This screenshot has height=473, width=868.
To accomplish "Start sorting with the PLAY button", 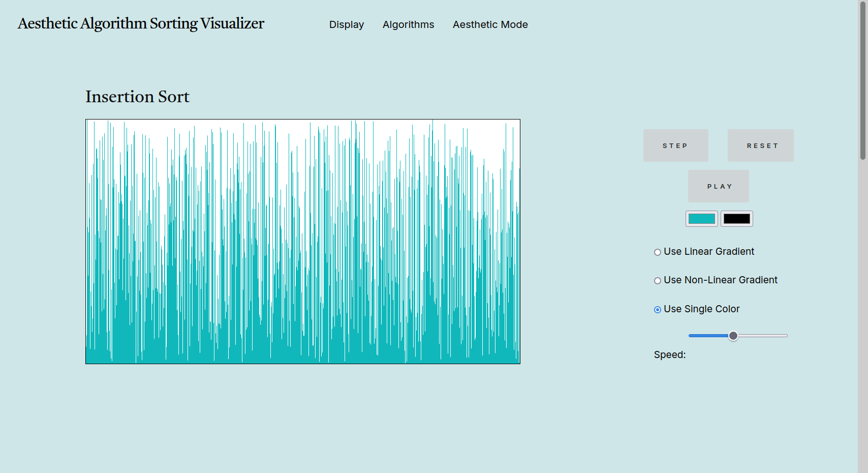I will click(719, 186).
